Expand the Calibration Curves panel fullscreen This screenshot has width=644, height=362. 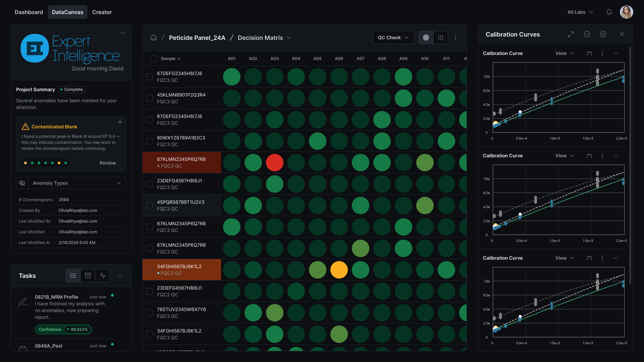click(571, 34)
